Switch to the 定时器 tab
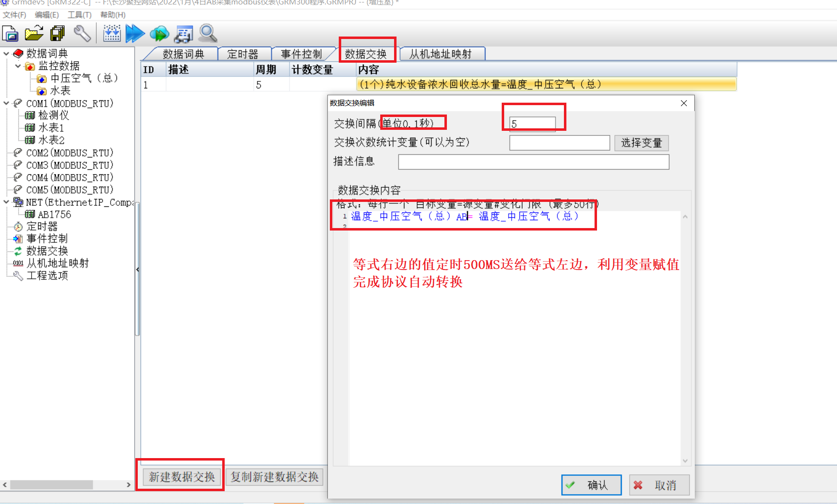Image resolution: width=837 pixels, height=504 pixels. [x=242, y=54]
